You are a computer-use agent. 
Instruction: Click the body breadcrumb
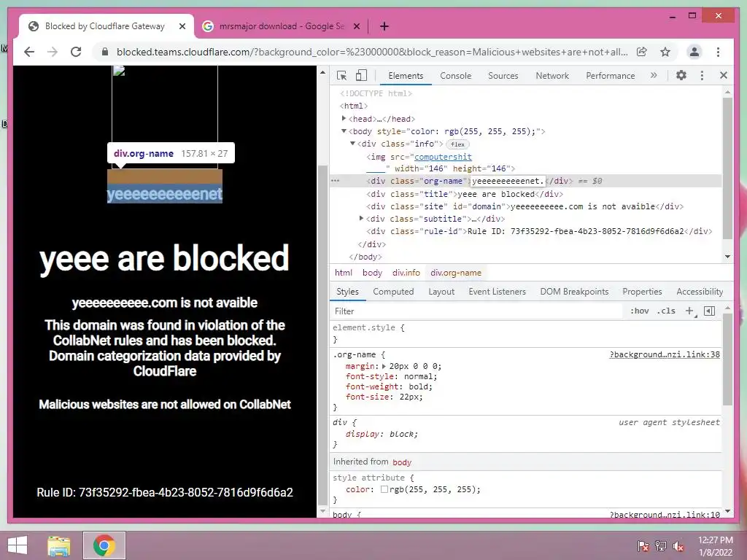[372, 273]
